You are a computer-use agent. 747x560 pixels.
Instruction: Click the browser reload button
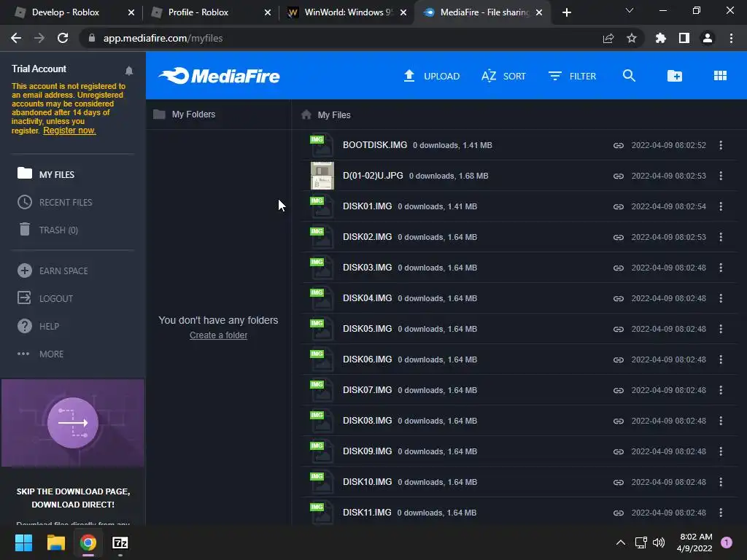pos(63,38)
